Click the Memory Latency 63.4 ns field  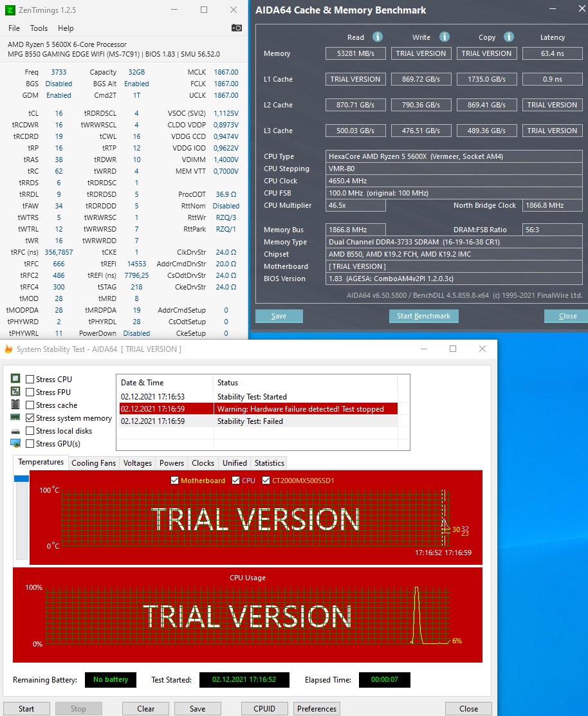[553, 53]
